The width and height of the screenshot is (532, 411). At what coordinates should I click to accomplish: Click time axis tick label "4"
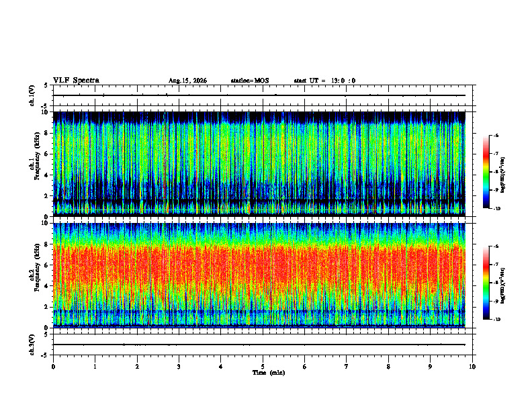[221, 367]
